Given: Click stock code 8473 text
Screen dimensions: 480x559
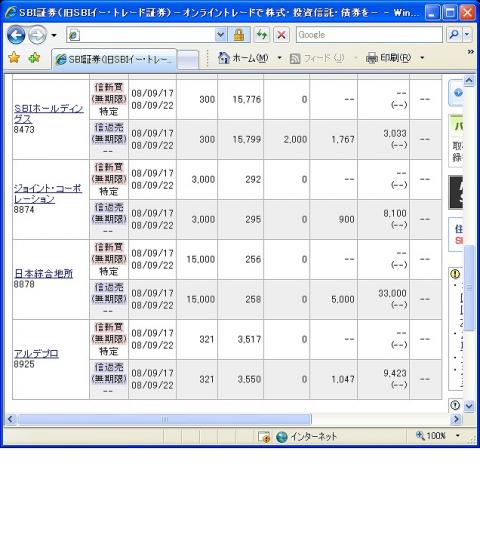Looking at the screenshot, I should point(24,129).
